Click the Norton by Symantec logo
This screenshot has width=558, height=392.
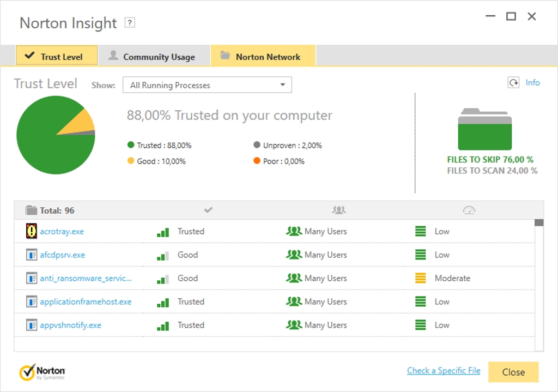click(x=43, y=372)
